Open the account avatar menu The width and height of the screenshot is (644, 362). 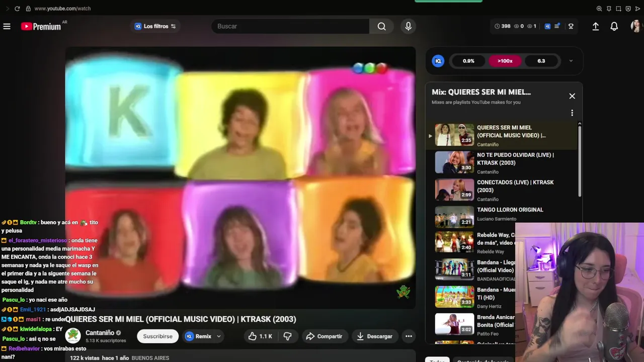[636, 26]
